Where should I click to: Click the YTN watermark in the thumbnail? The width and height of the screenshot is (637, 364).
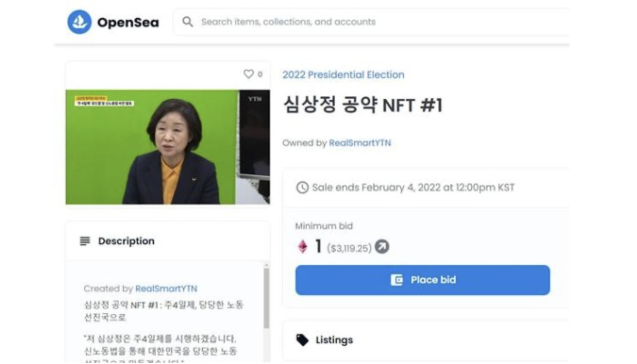tap(254, 98)
